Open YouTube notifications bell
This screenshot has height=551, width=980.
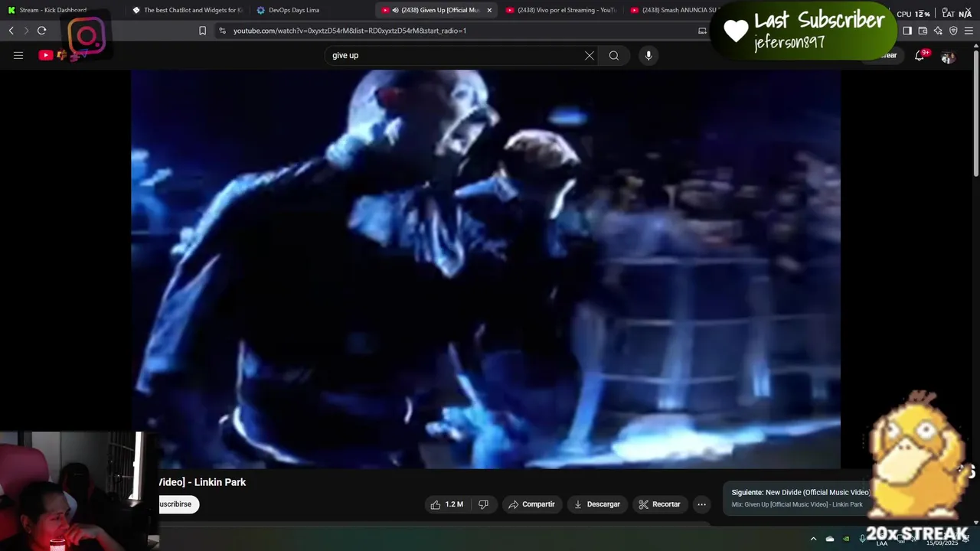pyautogui.click(x=920, y=55)
